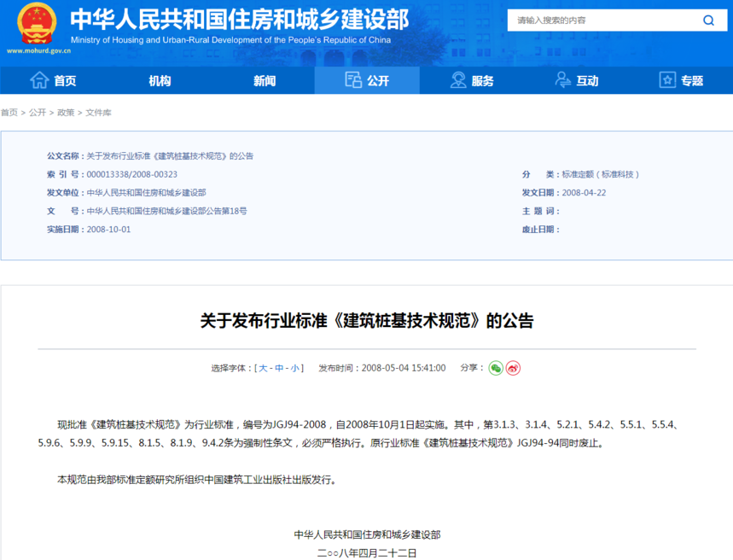The width and height of the screenshot is (733, 560).
Task: Share via WeChat icon
Action: click(x=496, y=368)
